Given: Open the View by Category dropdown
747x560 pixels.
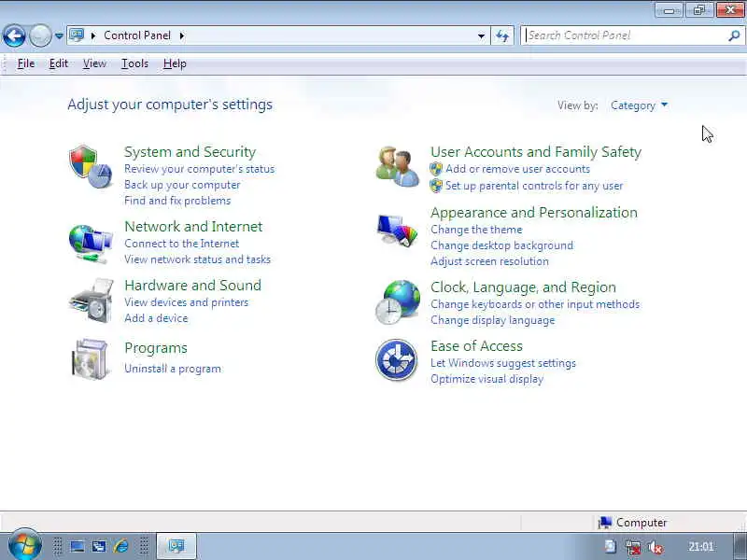Looking at the screenshot, I should coord(639,105).
